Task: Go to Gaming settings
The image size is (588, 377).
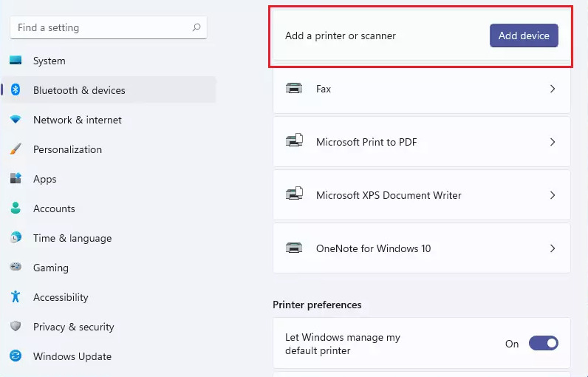Action: pos(109,268)
